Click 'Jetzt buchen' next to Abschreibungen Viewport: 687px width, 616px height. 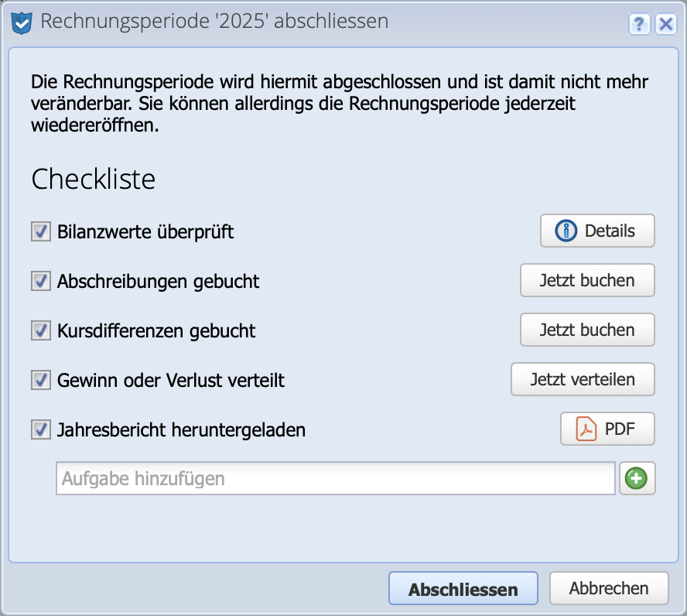click(587, 280)
